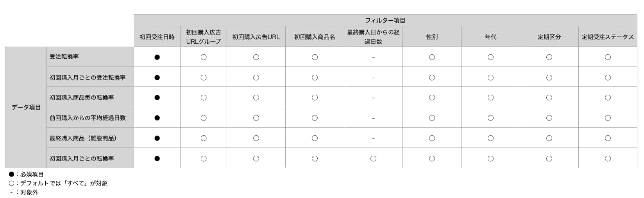
Task: Select the 定期区分 circle in 前回購入からの平均経過日数 row
Action: 549,118
